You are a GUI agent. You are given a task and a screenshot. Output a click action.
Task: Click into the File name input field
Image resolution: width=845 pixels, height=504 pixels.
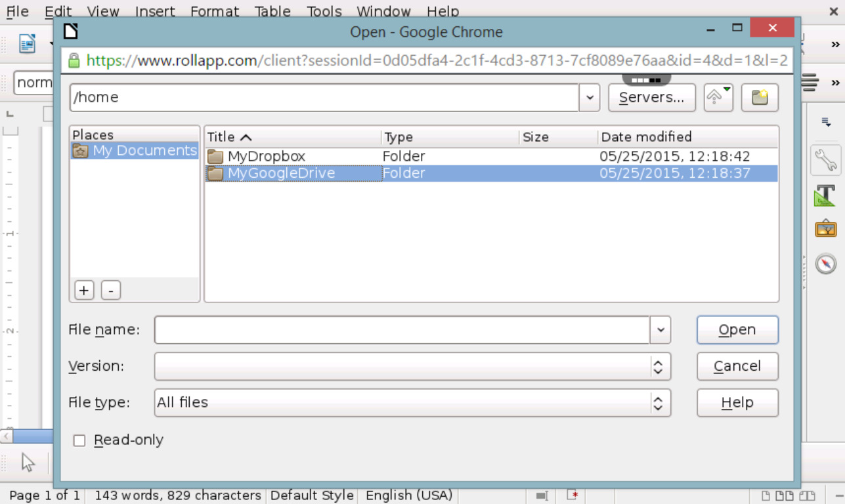(402, 330)
